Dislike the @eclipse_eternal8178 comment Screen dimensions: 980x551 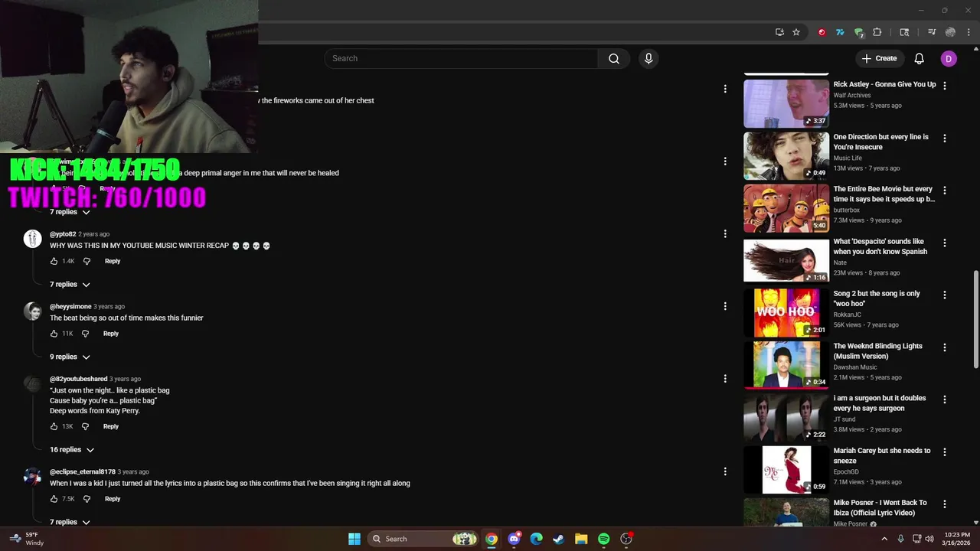coord(87,499)
